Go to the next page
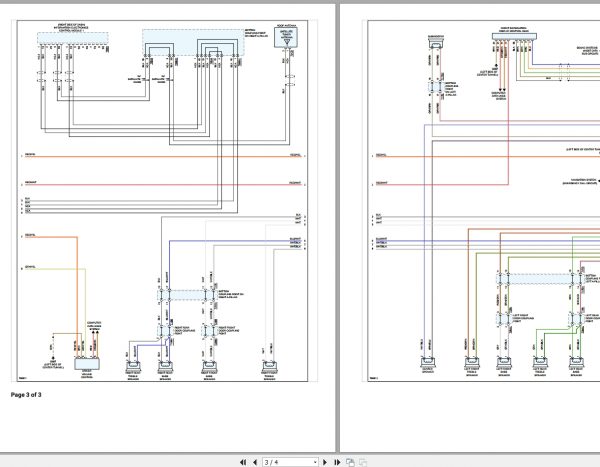Image resolution: width=600 pixels, height=467 pixels. (325, 462)
